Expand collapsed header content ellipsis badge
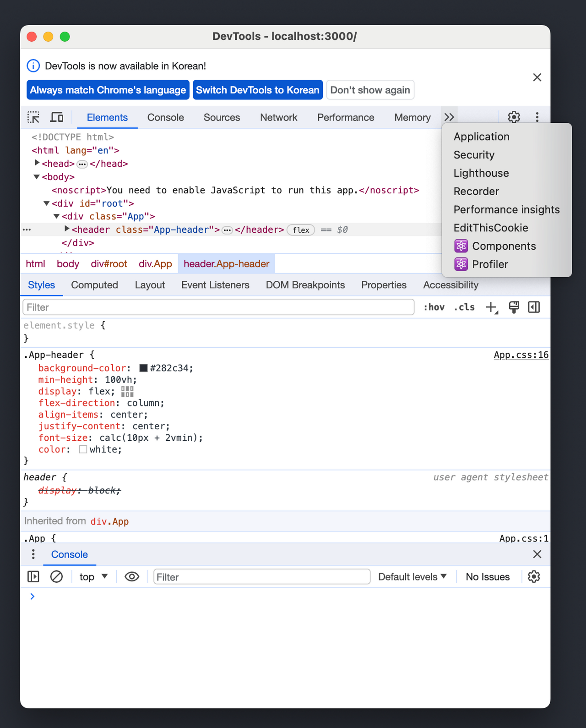 (x=227, y=230)
